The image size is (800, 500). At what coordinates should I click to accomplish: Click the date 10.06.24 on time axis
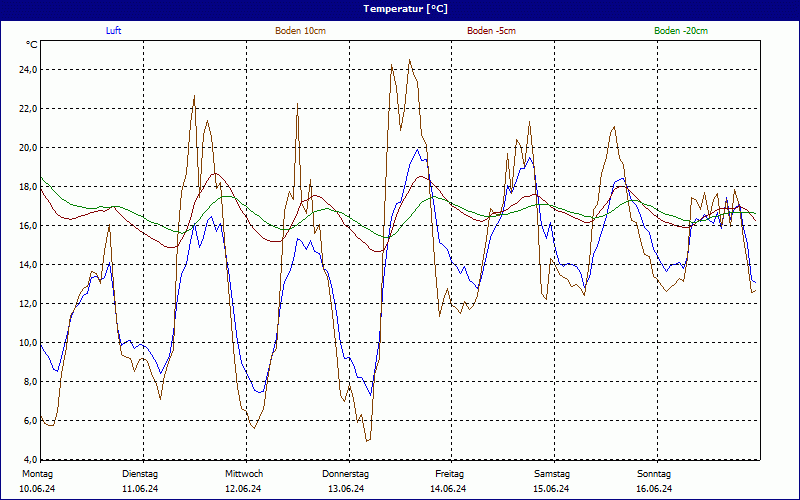tap(37, 489)
